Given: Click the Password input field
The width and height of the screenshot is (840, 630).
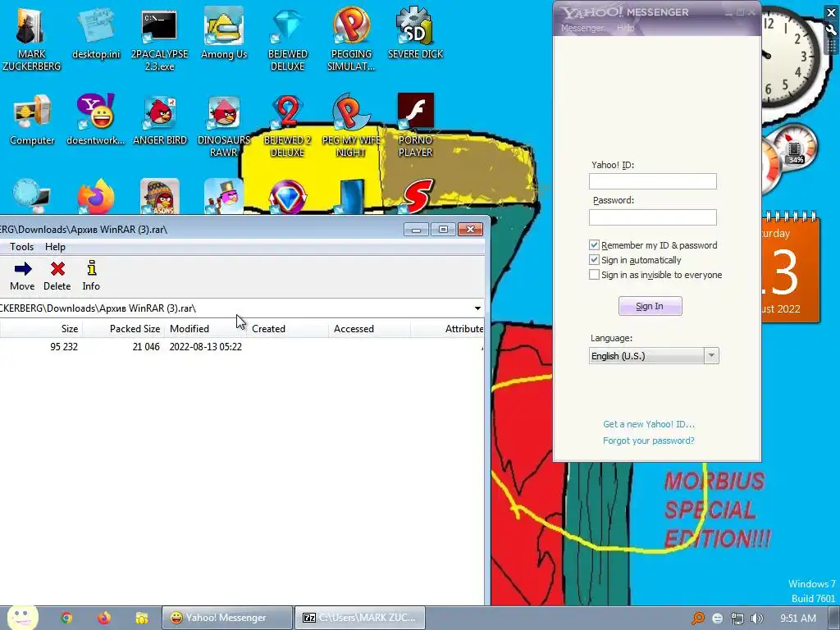Looking at the screenshot, I should point(652,217).
